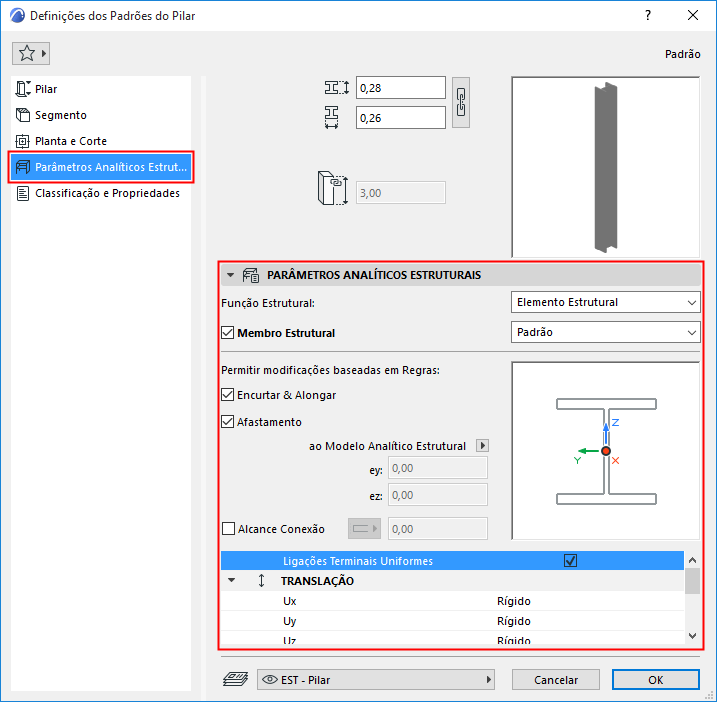Select the Pilar page in sidebar
This screenshot has width=717, height=702.
[x=101, y=89]
